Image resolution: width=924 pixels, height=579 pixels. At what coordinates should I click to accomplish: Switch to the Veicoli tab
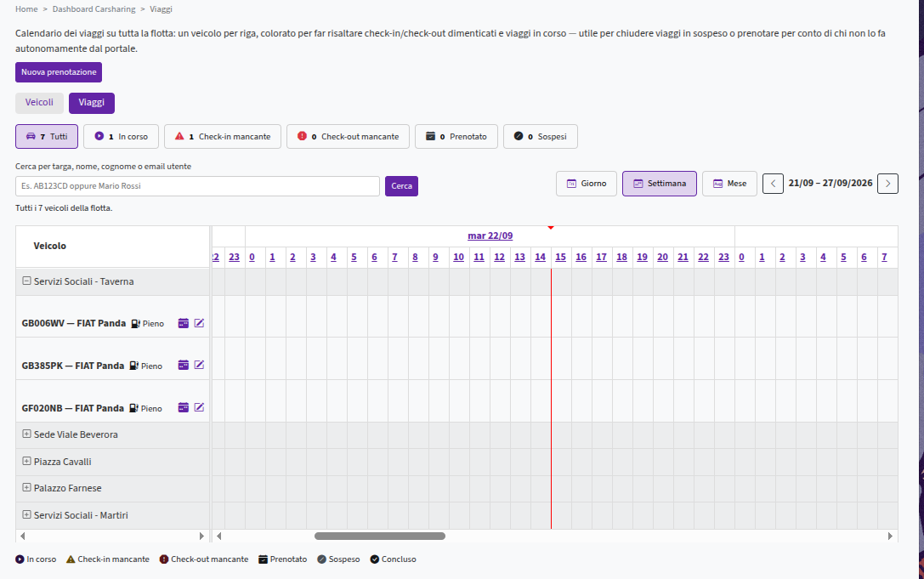39,103
